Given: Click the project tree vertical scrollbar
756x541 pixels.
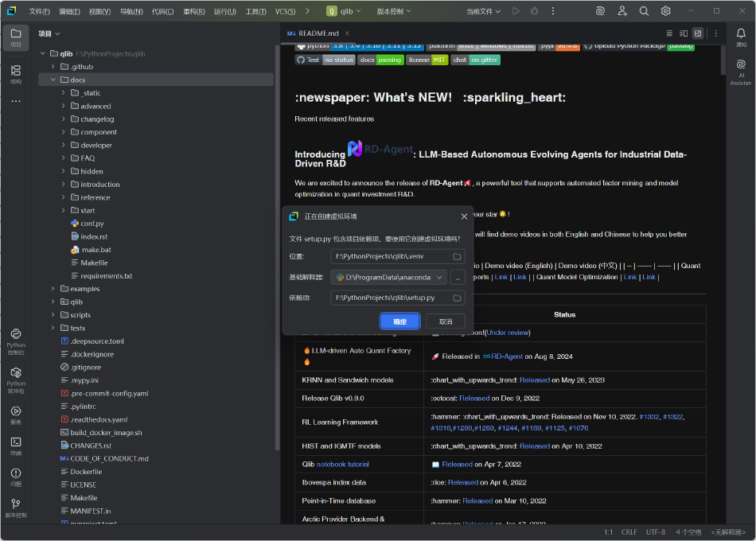Looking at the screenshot, I should (277, 248).
